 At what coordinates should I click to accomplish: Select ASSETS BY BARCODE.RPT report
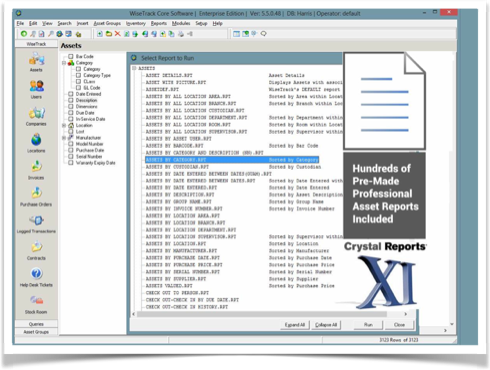[174, 146]
